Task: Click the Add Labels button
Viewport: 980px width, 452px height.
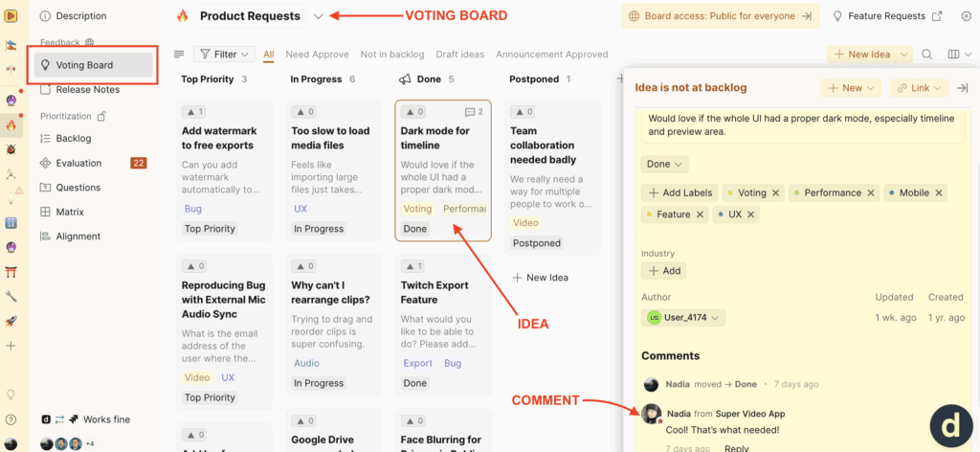Action: (x=679, y=192)
